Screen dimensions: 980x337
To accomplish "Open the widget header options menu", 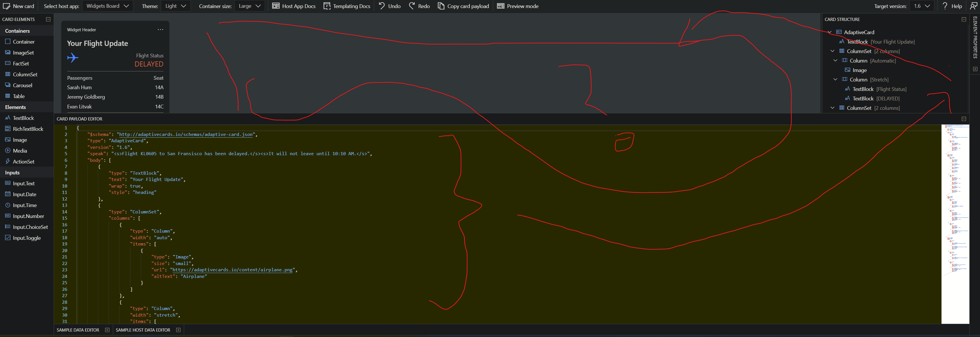I will (x=160, y=29).
